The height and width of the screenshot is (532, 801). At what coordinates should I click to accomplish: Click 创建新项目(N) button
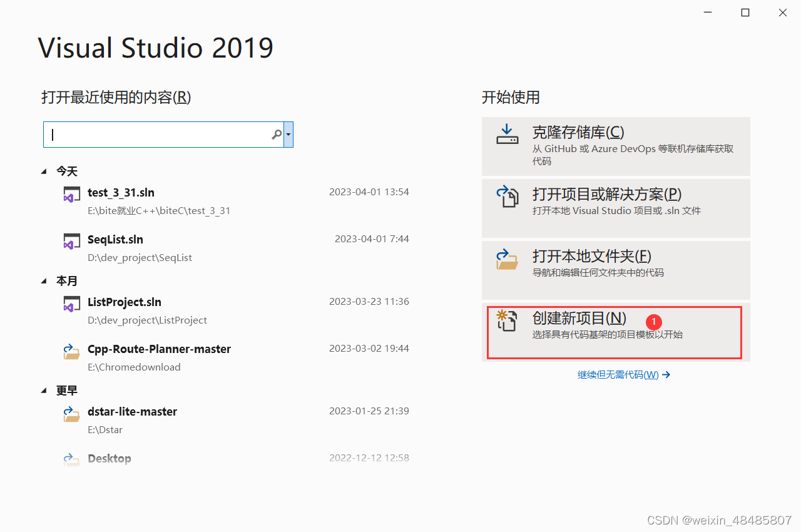(616, 332)
